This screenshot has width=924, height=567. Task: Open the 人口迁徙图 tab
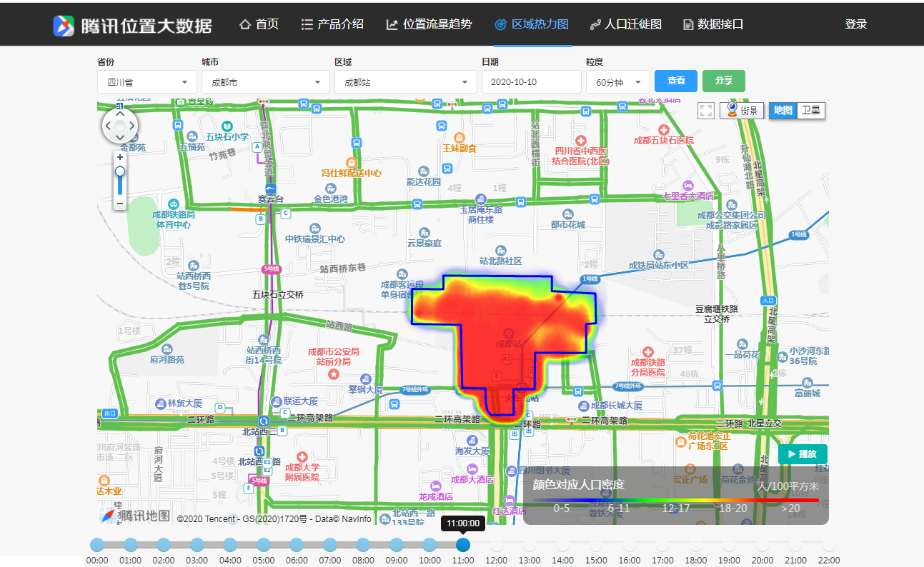coord(626,24)
